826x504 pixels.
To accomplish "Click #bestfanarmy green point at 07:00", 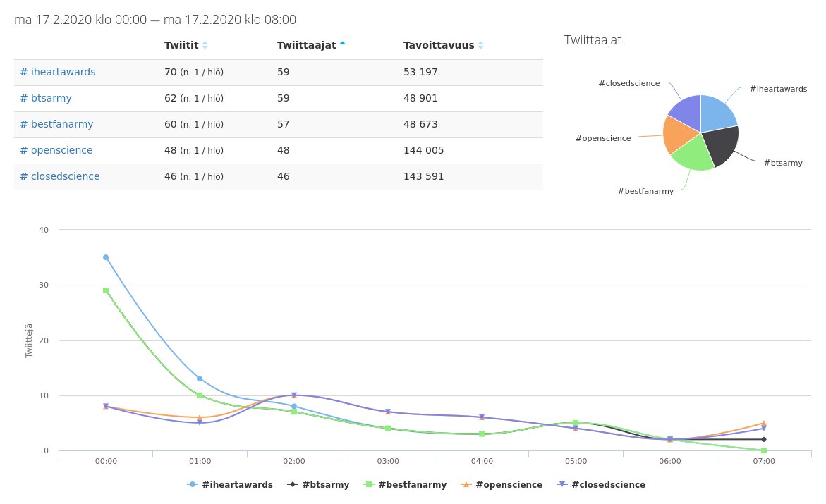I will coord(764,450).
